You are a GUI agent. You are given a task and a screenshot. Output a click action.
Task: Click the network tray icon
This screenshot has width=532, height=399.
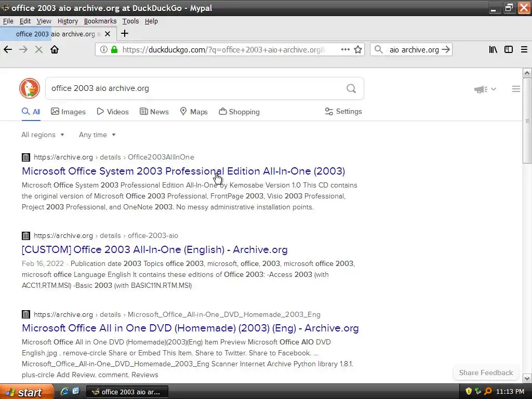[478, 391]
